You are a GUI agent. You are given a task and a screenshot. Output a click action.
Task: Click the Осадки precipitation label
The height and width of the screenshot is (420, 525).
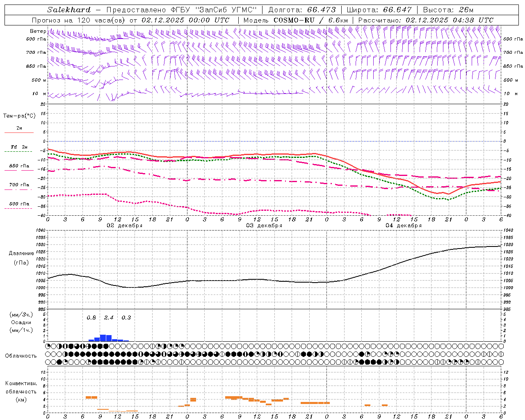pyautogui.click(x=21, y=322)
